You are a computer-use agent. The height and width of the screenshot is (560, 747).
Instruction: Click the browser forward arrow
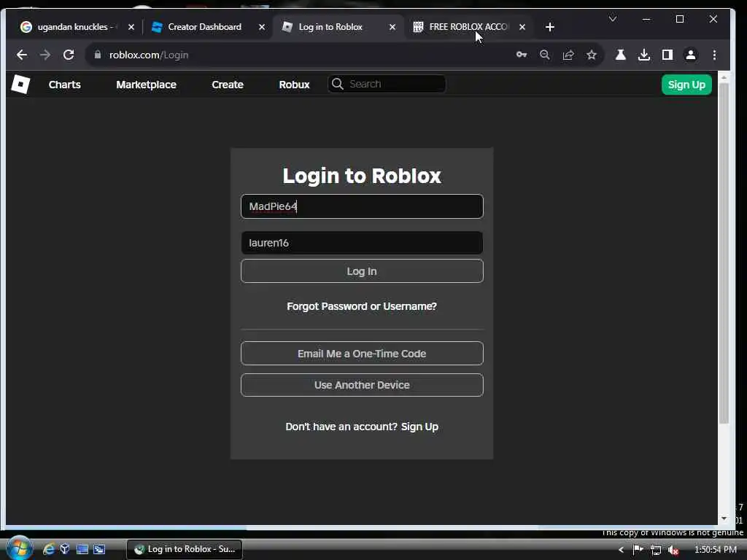[x=45, y=55]
